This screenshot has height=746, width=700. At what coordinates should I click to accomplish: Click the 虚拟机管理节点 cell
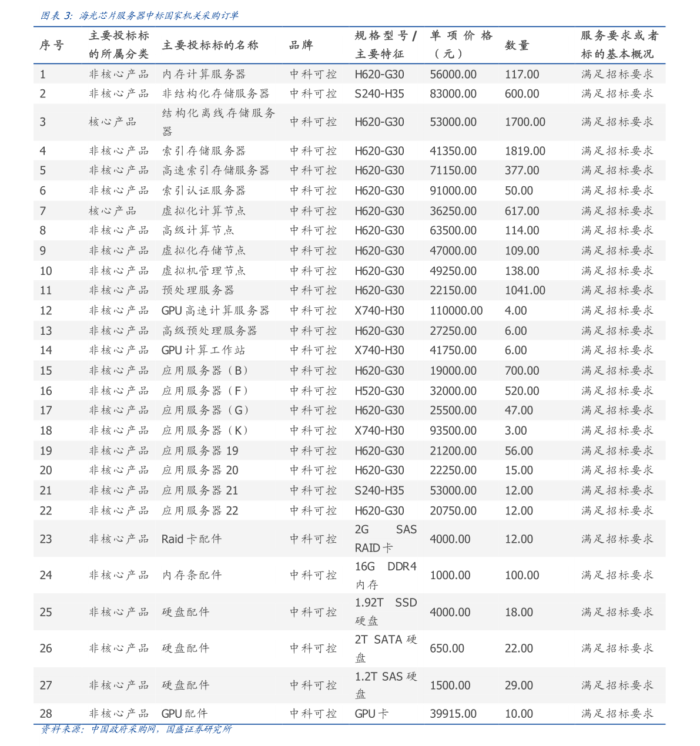coord(204,271)
